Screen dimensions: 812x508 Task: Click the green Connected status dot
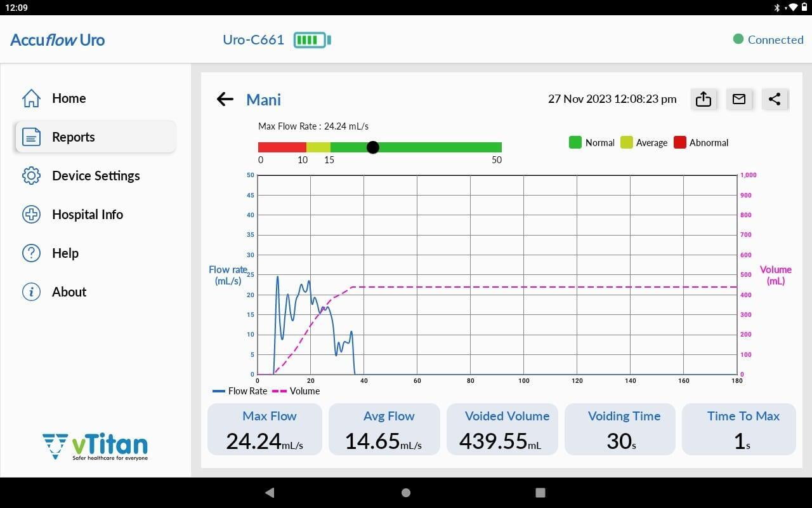tap(738, 39)
